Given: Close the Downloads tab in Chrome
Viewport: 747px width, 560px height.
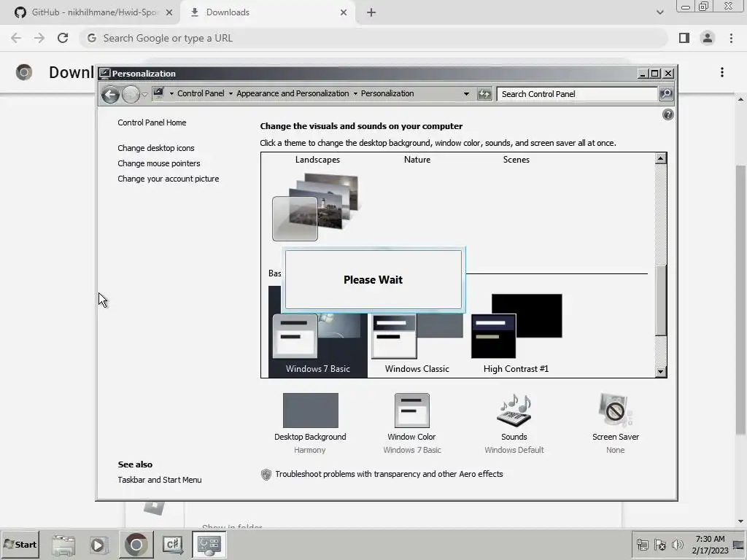Looking at the screenshot, I should coord(344,13).
